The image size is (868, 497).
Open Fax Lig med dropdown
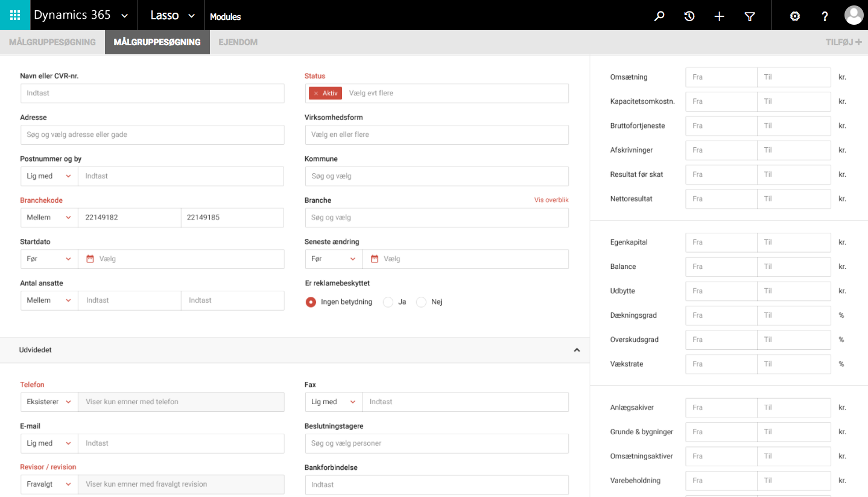pyautogui.click(x=334, y=402)
